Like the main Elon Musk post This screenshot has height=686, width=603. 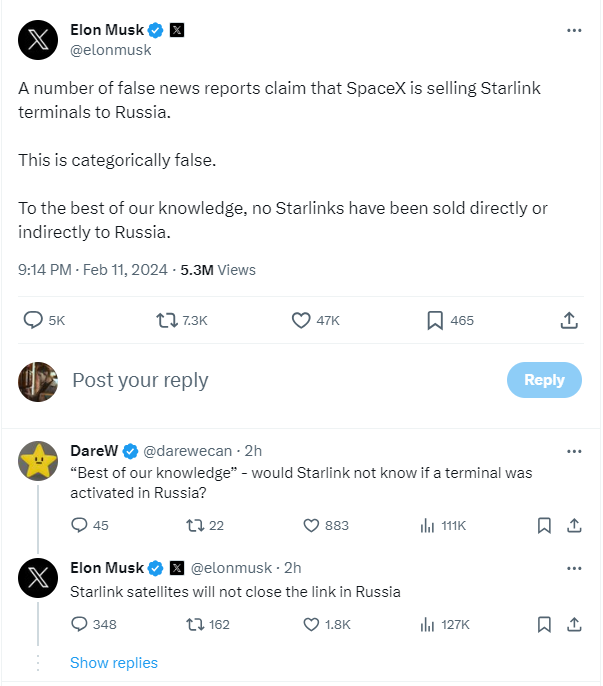tap(301, 320)
